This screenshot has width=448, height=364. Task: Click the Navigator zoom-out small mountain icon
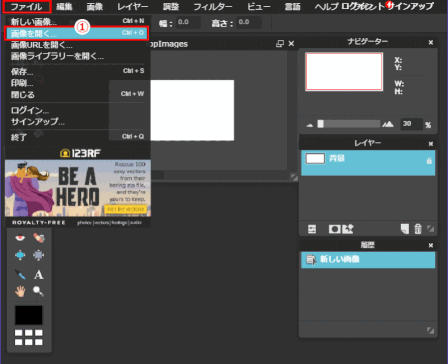click(310, 125)
